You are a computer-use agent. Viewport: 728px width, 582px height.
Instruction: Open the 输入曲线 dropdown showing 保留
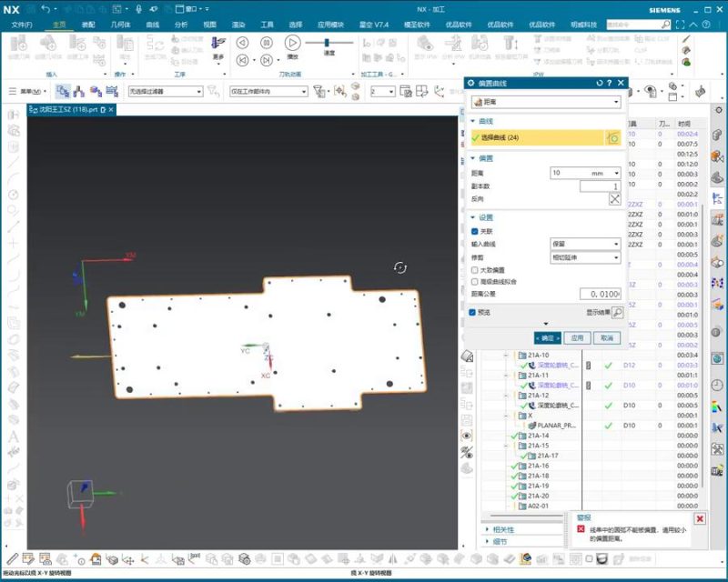tap(585, 244)
